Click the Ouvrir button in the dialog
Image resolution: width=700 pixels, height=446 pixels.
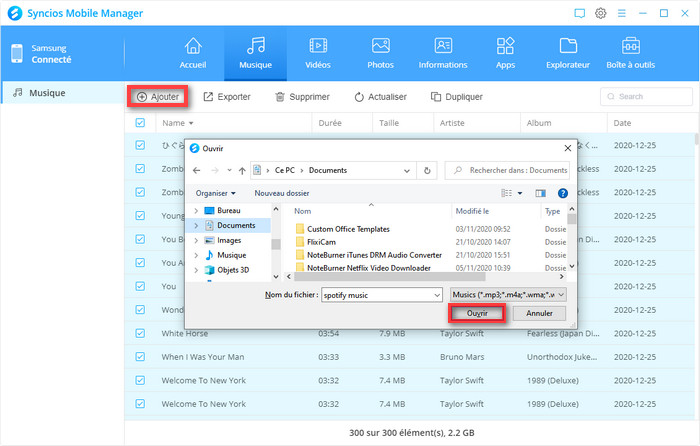[x=477, y=314]
